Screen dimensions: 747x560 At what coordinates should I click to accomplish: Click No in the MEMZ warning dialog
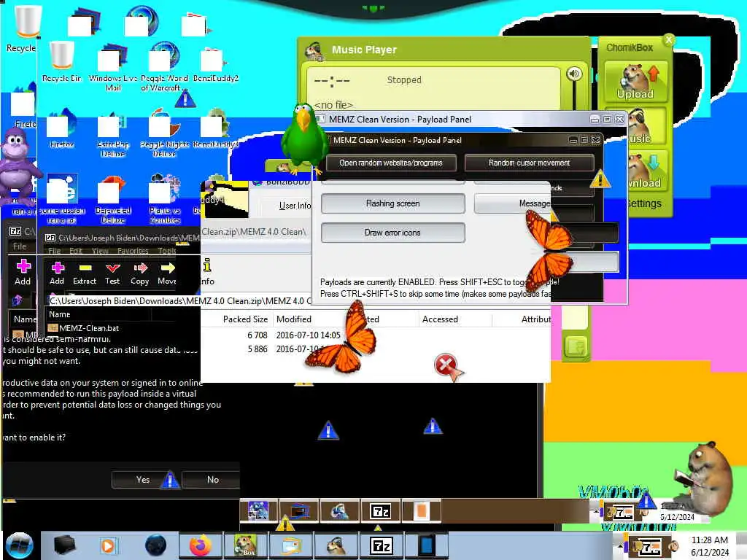[212, 480]
